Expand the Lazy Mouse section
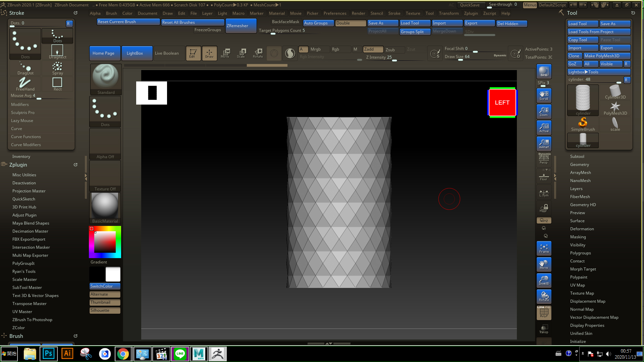This screenshot has width=644, height=362. [22, 121]
